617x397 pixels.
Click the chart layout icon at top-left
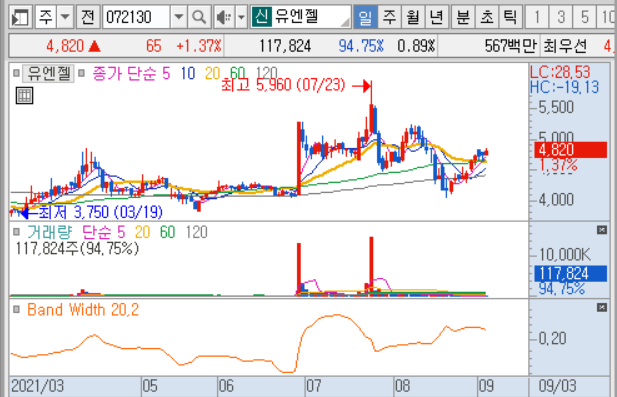tap(20, 17)
